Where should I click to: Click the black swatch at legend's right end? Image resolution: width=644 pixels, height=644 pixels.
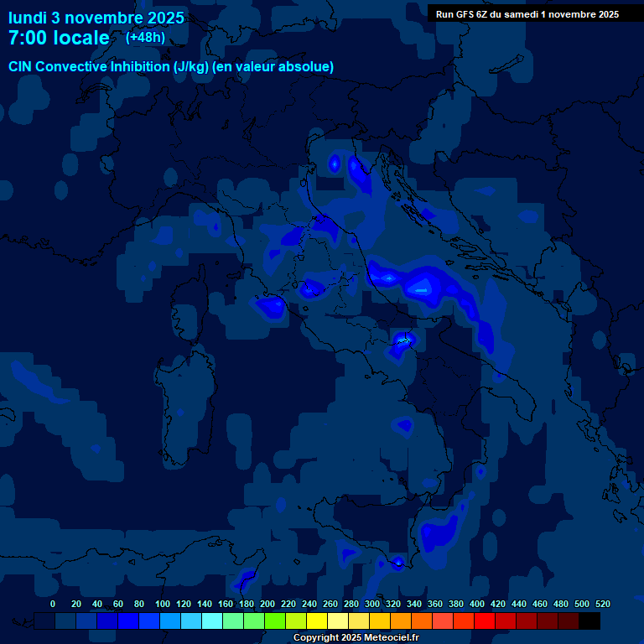coord(589,621)
